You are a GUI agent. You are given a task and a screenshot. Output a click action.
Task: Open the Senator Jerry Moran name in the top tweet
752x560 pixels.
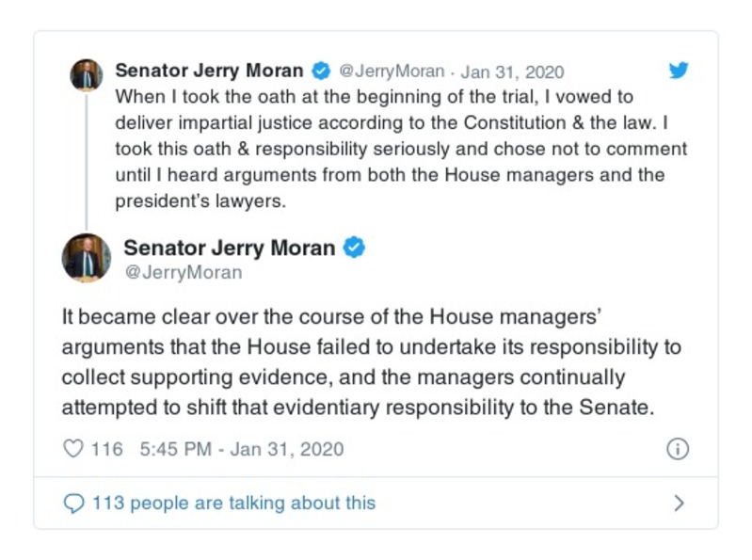click(209, 72)
